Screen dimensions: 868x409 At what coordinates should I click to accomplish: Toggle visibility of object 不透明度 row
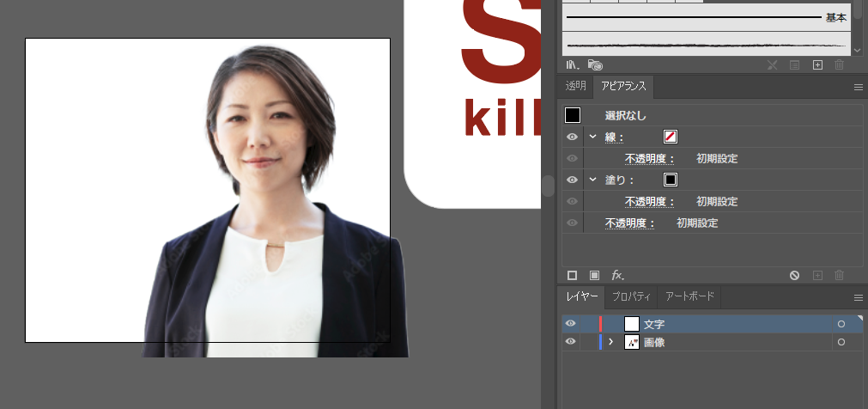573,223
